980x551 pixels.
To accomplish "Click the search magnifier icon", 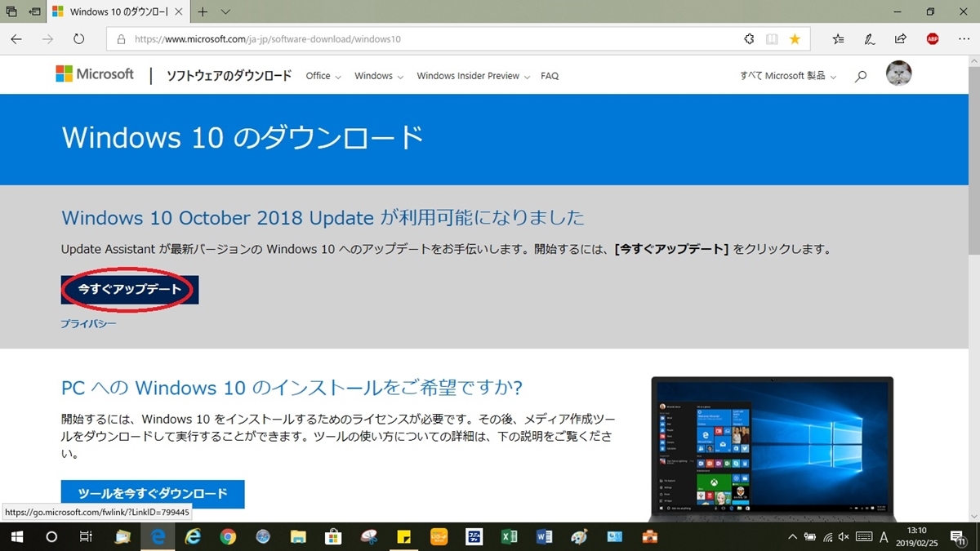I will [861, 77].
